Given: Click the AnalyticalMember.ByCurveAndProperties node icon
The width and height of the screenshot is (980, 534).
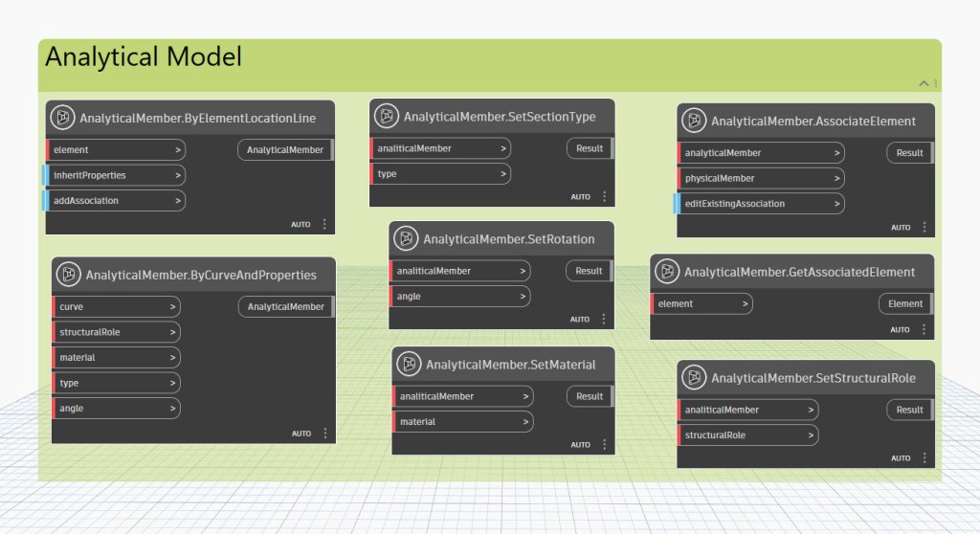Looking at the screenshot, I should click(x=69, y=275).
